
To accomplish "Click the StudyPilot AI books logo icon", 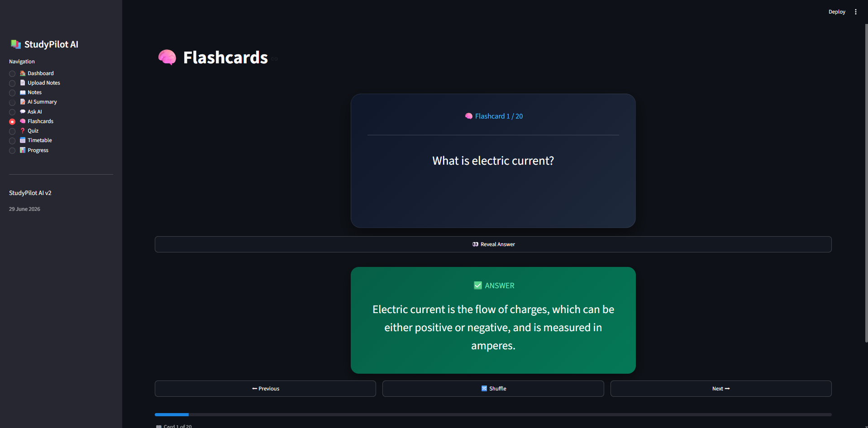I will click(x=16, y=44).
